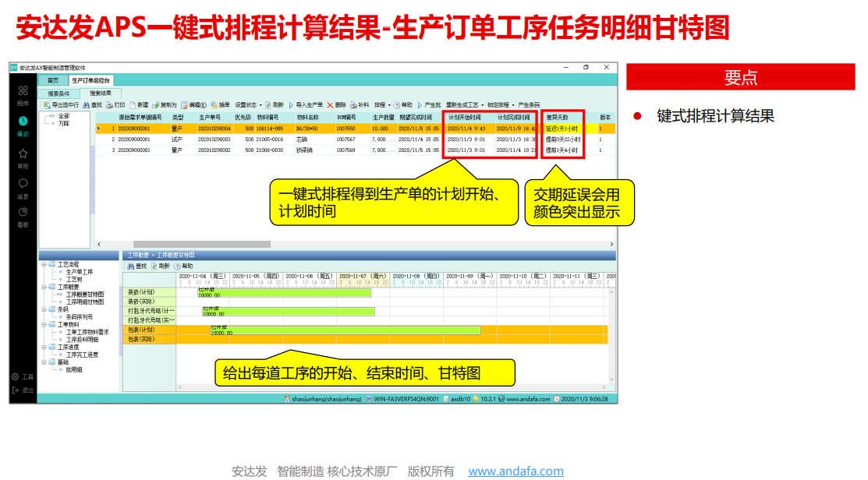This screenshot has height=480, width=868.
Task: Click the 打印 print toolbar icon
Action: 110,105
